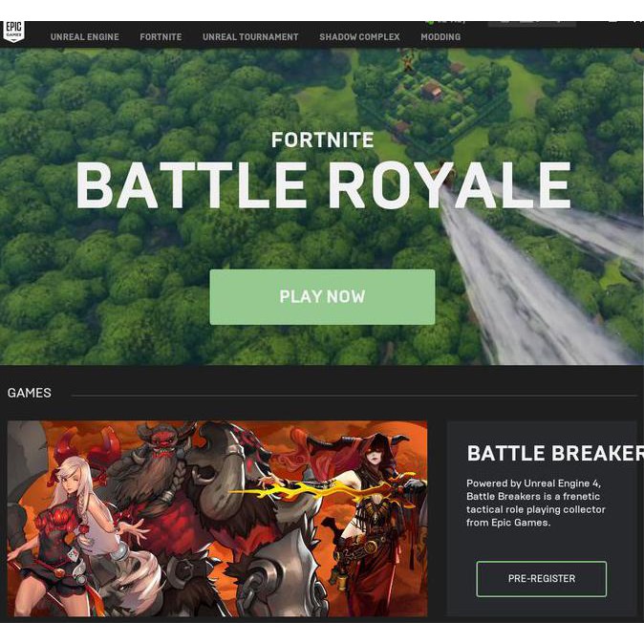Viewport: 644px width, 644px height.
Task: Open the Unreal Engine tab
Action: pos(85,37)
